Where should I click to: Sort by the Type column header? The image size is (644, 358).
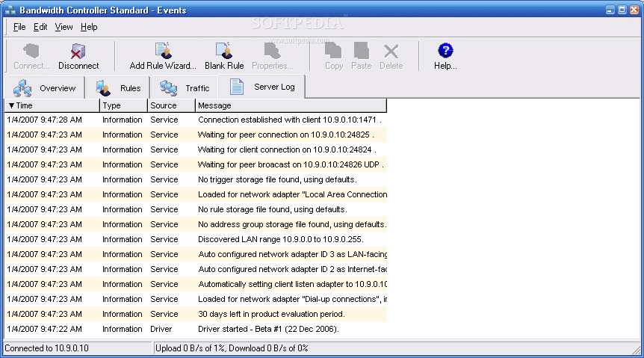point(123,105)
